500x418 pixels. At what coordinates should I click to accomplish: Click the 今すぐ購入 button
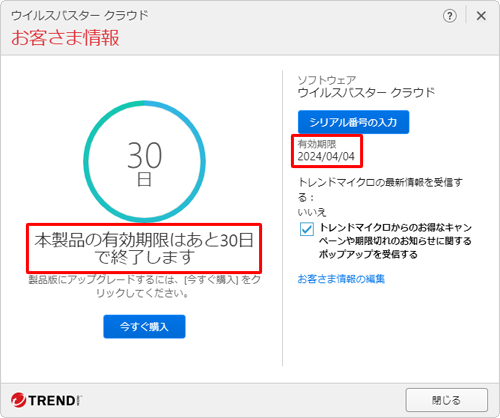144,326
